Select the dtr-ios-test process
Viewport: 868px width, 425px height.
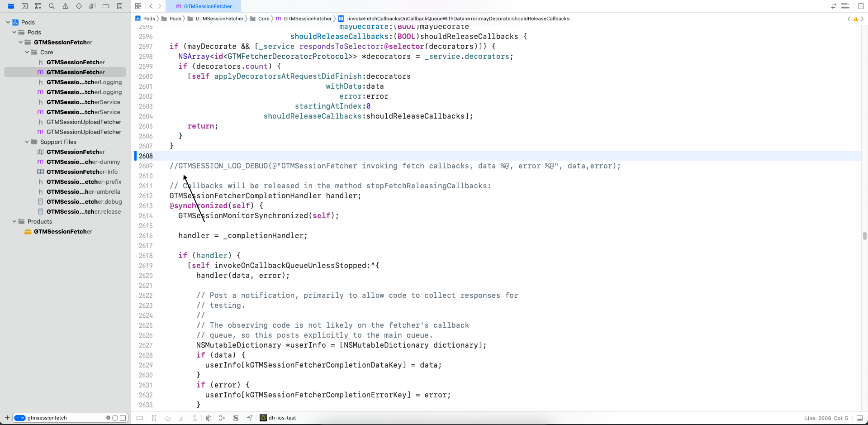[278, 418]
